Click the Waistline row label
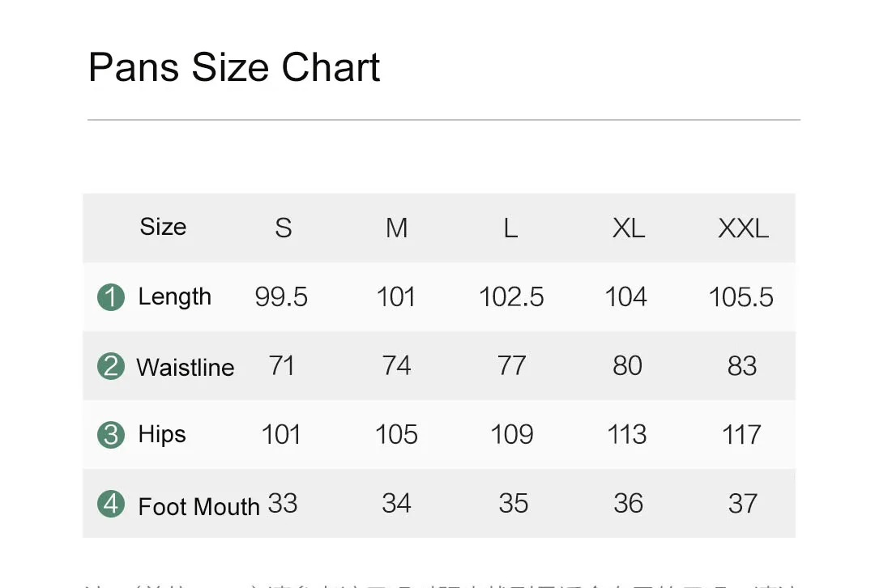The height and width of the screenshot is (588, 875). [x=186, y=368]
